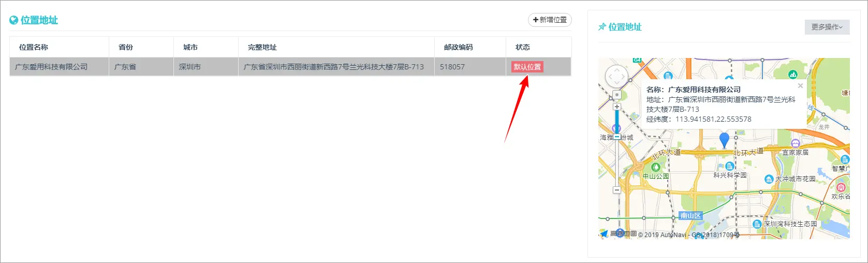868x263 pixels.
Task: Zoom in with the map plus button
Action: tap(616, 107)
